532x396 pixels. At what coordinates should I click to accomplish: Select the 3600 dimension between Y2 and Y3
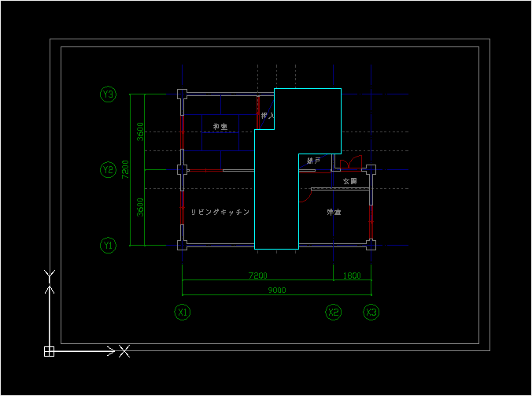[140, 131]
